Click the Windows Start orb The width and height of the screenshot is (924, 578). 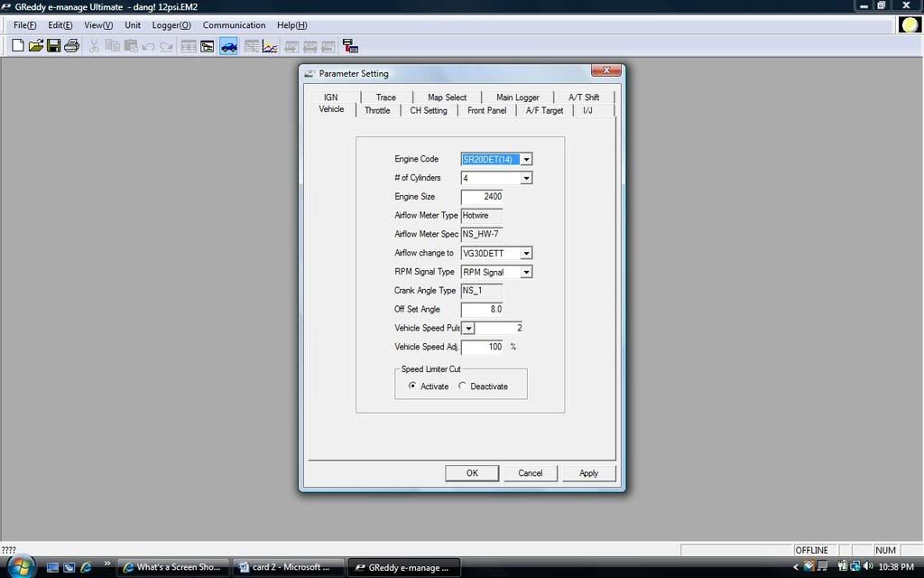click(21, 566)
